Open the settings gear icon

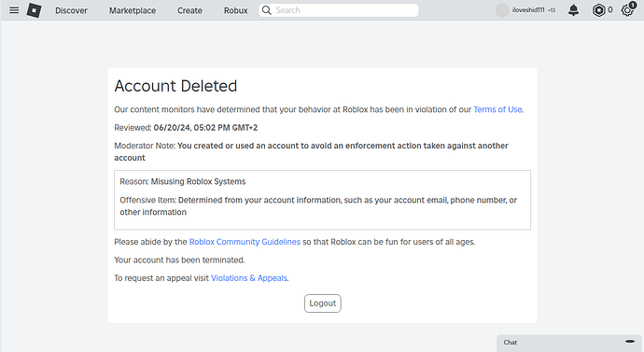[x=627, y=10]
